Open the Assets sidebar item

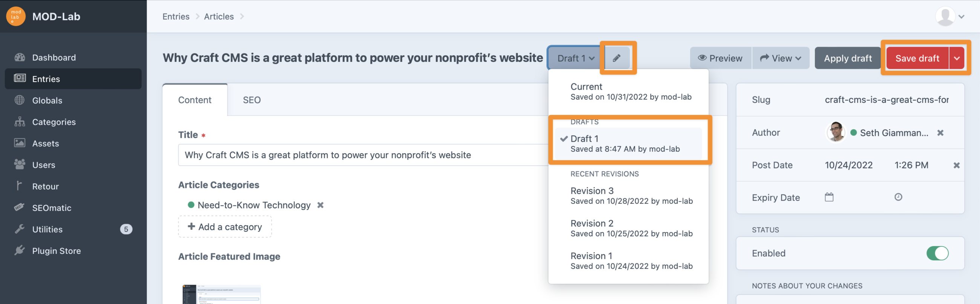click(73, 143)
